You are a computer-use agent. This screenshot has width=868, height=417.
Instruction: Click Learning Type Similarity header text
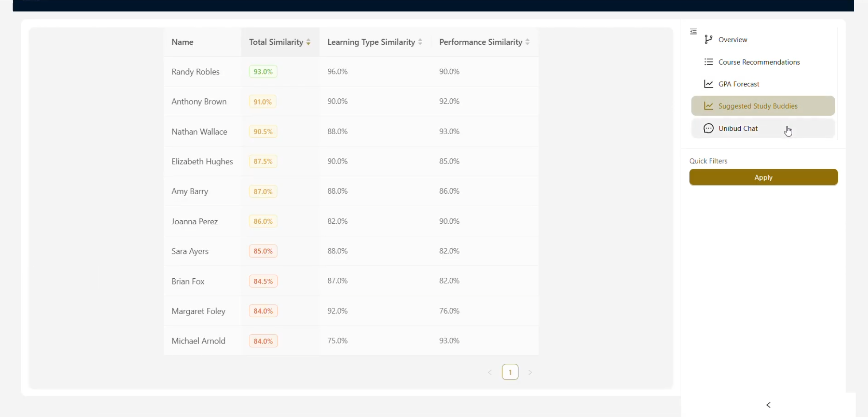(x=371, y=42)
